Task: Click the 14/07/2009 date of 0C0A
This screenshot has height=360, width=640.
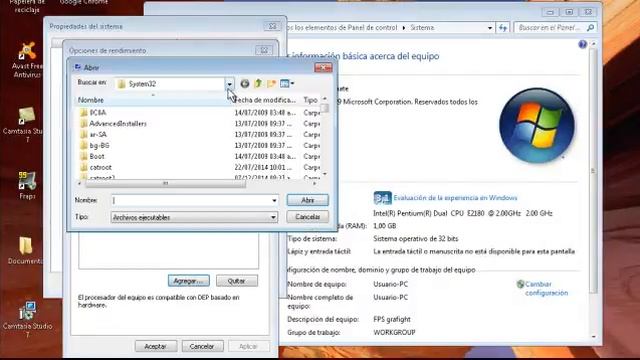Action: [265, 112]
